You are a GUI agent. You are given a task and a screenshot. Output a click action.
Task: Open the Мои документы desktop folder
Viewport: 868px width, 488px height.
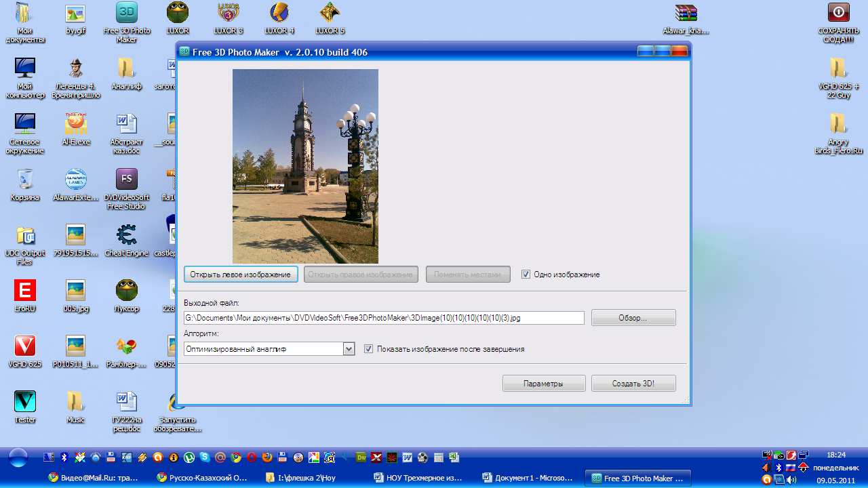[x=25, y=22]
